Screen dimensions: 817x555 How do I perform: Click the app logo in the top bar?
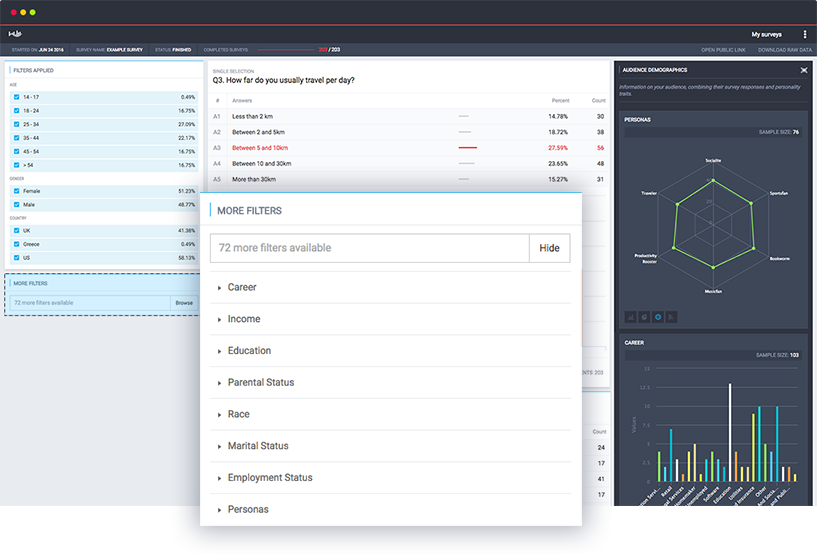point(15,34)
